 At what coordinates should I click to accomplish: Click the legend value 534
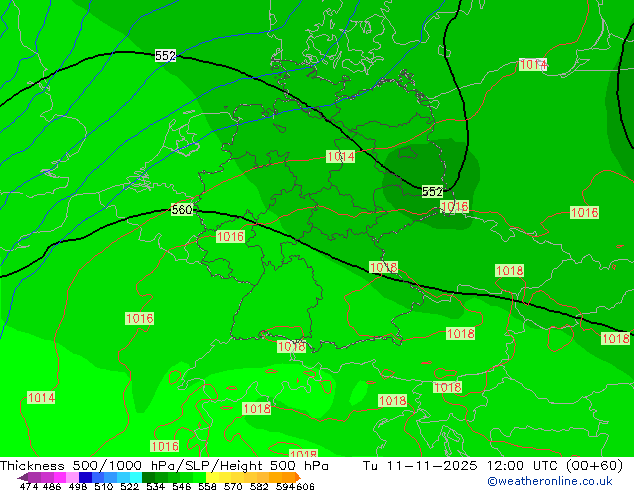(155, 486)
